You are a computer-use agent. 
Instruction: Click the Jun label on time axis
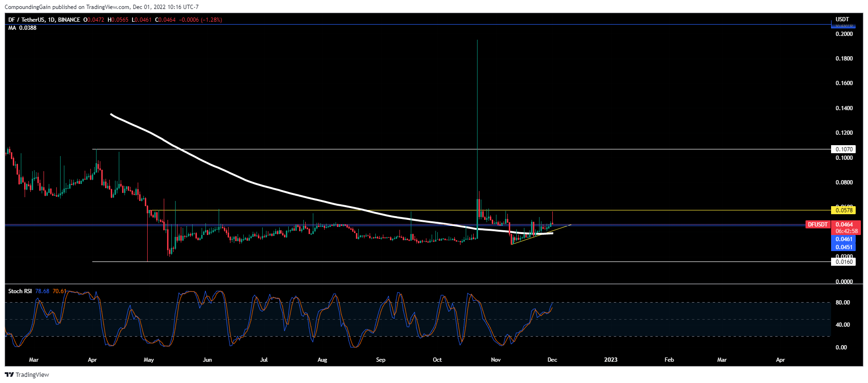(x=207, y=360)
